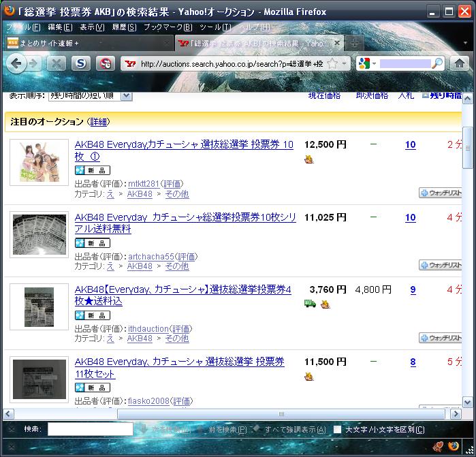The height and width of the screenshot is (457, 476).
Task: Click the 新品 badge on the first listing
Action: [93, 170]
